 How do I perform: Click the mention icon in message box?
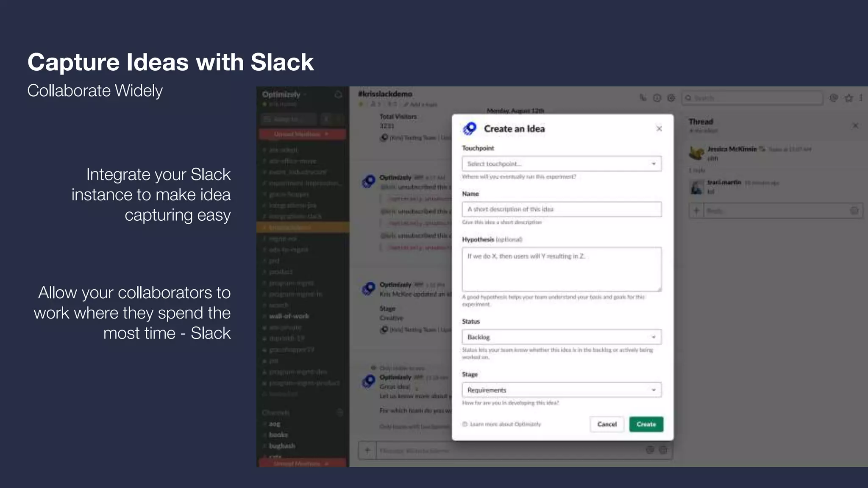[x=650, y=450]
